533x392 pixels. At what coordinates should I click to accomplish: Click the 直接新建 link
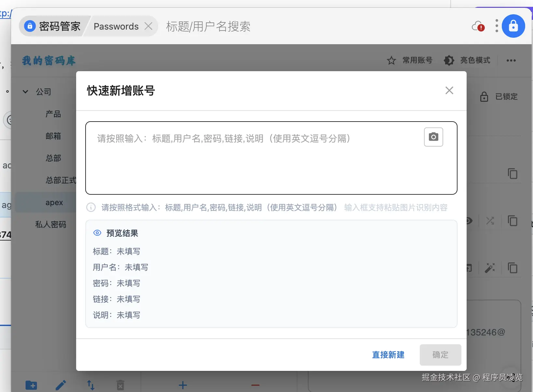coord(388,355)
